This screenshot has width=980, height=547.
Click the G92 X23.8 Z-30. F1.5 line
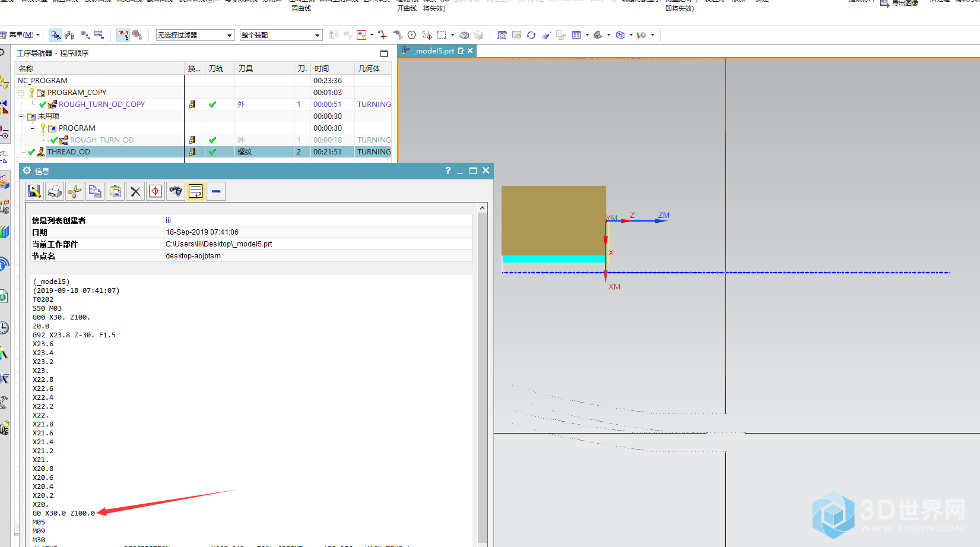coord(74,335)
